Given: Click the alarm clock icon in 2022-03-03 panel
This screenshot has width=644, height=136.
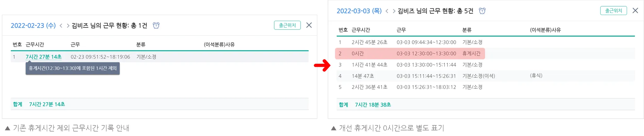Looking at the screenshot, I should click(x=482, y=11).
